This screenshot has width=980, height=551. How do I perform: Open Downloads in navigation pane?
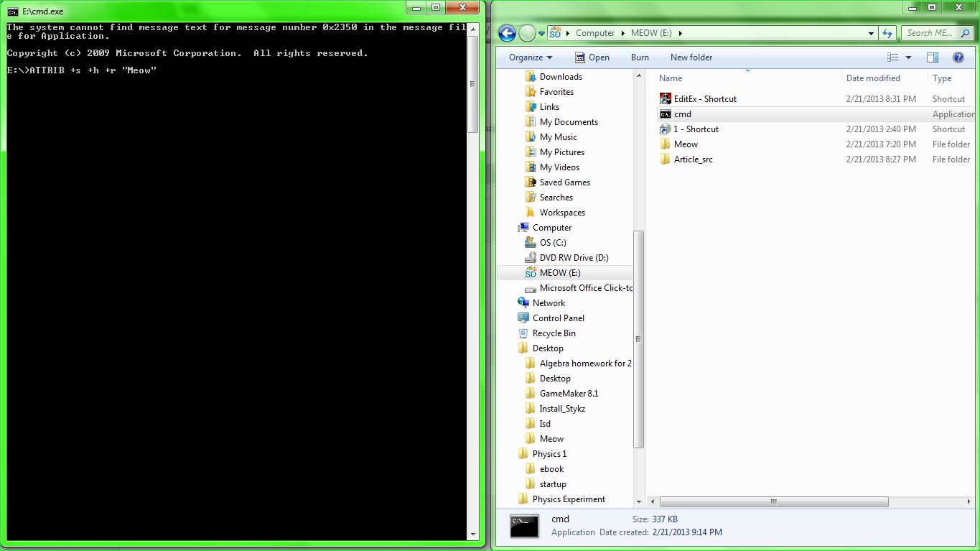[561, 77]
